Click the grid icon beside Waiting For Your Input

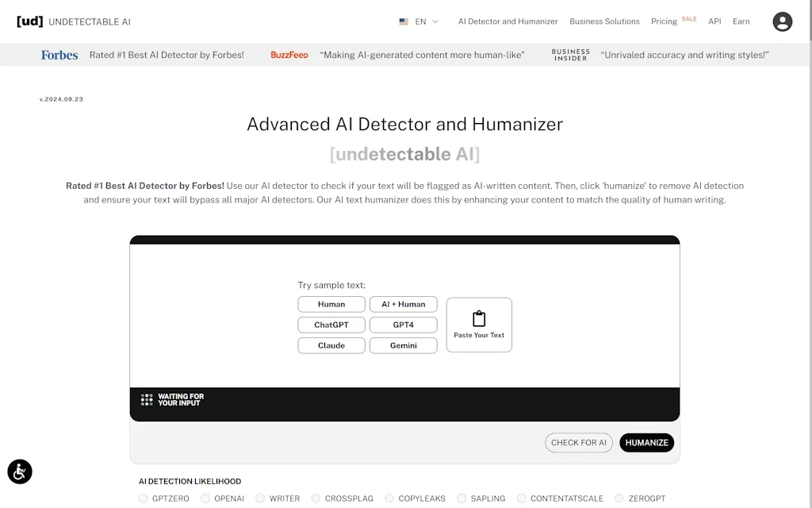[x=147, y=399]
